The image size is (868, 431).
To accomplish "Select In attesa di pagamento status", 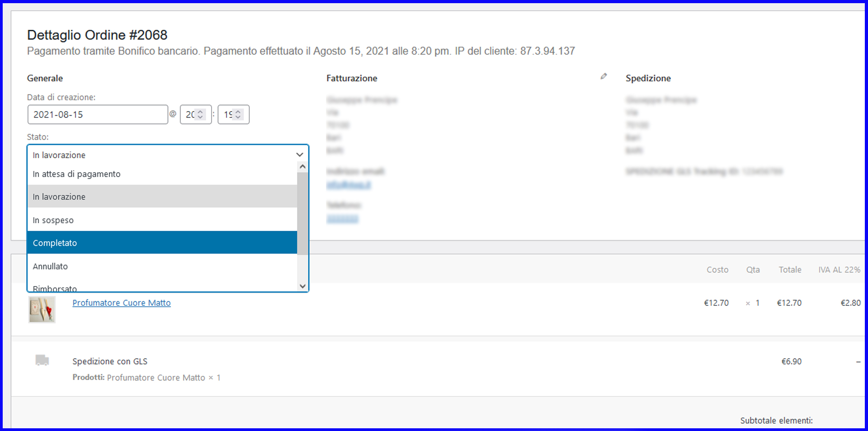I will pyautogui.click(x=162, y=174).
